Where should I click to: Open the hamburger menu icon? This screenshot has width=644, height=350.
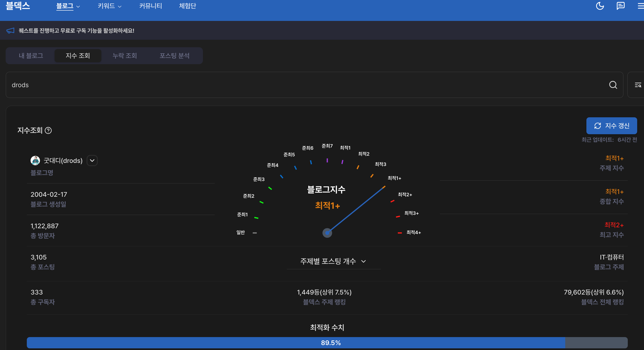640,6
